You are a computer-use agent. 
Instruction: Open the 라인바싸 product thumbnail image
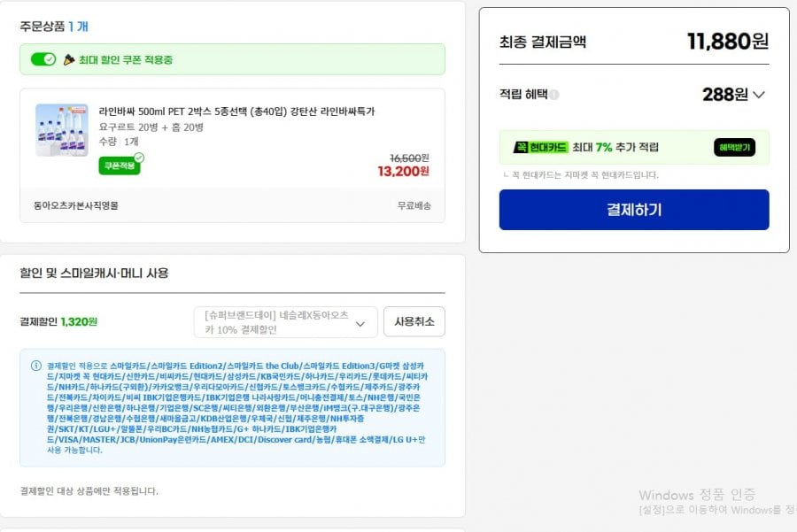62,130
